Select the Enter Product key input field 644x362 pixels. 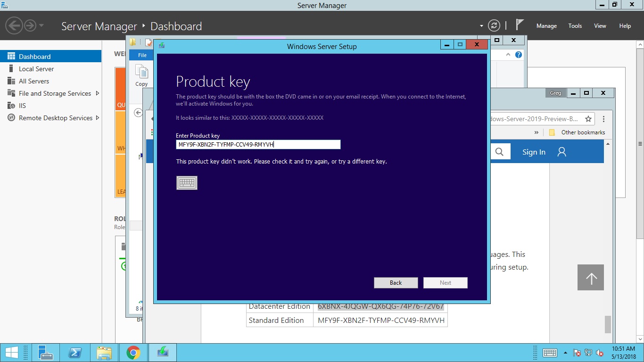click(258, 144)
